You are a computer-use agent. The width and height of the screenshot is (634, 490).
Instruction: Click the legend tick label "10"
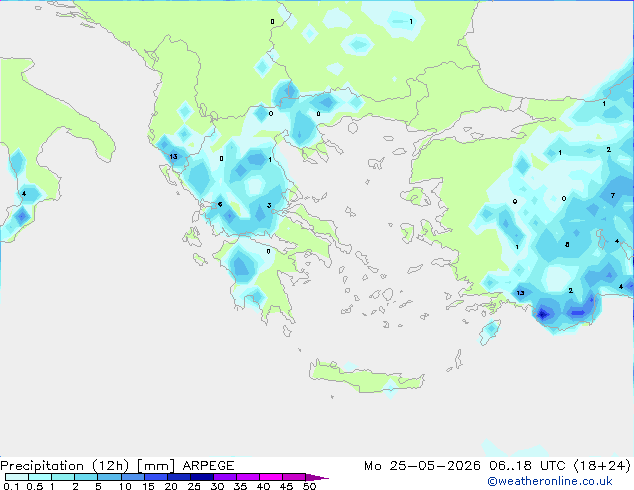[125, 486]
